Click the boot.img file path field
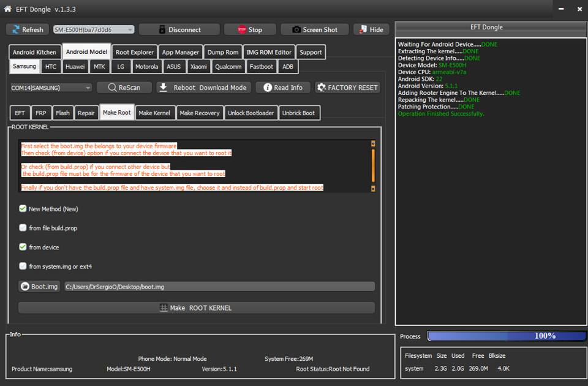 point(219,287)
